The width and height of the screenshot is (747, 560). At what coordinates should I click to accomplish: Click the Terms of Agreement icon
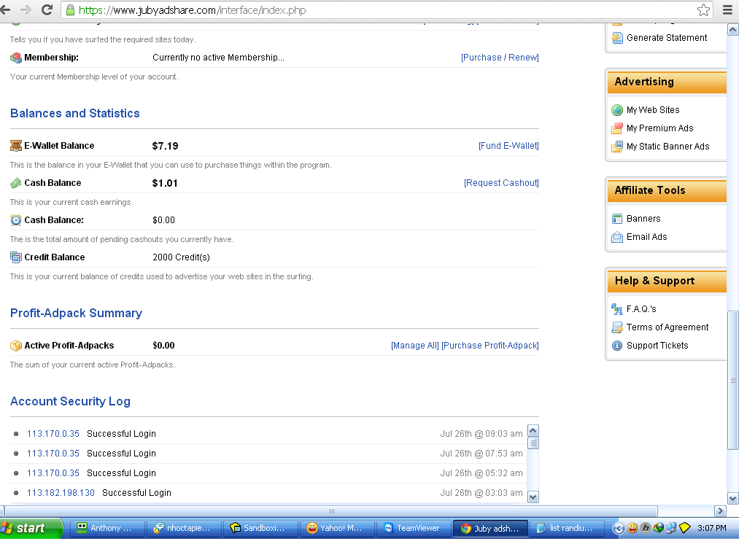click(x=617, y=327)
